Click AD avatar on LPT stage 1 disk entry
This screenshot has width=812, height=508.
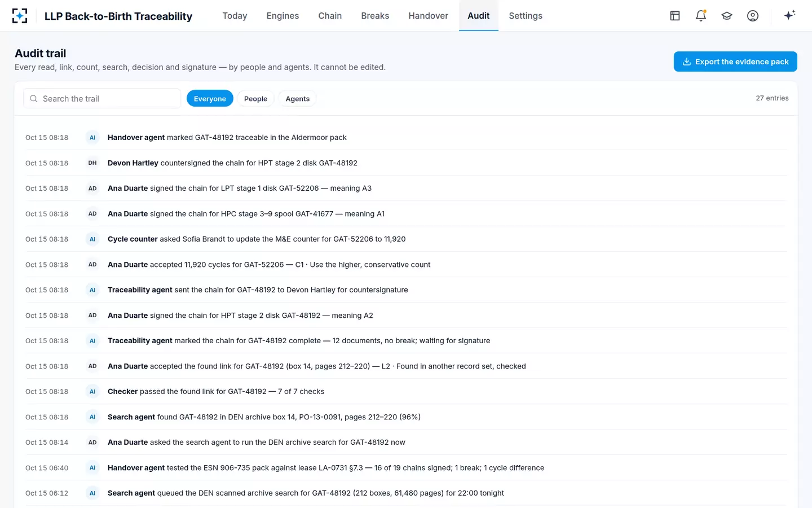(x=92, y=188)
